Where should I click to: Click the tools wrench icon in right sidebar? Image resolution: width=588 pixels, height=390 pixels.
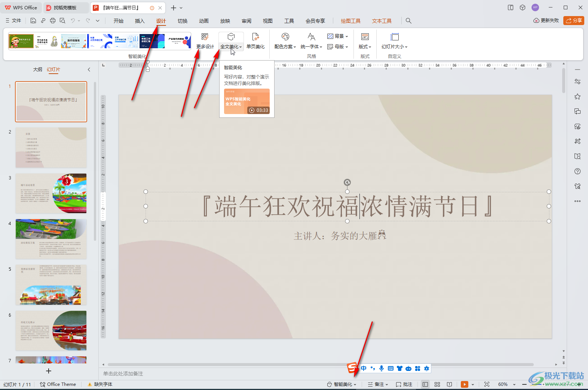(x=578, y=141)
